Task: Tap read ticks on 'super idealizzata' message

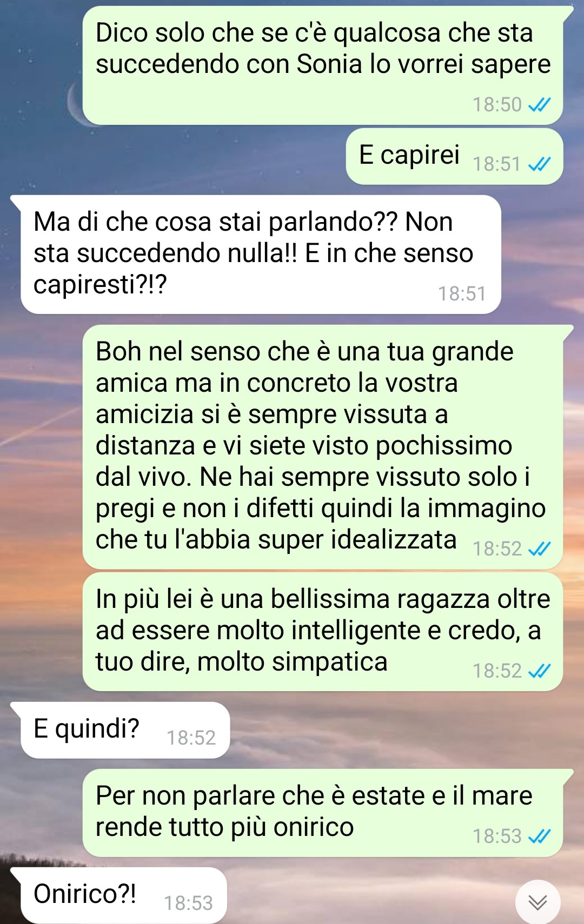Action: tap(539, 549)
